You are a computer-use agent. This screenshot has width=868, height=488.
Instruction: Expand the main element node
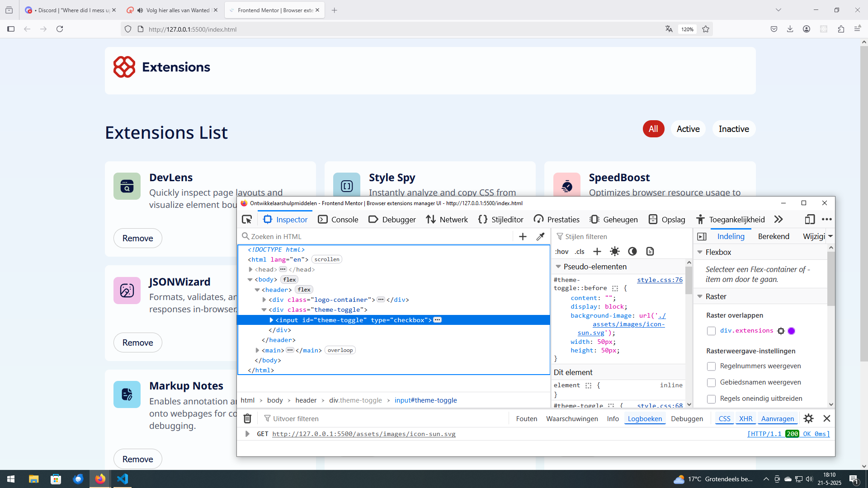click(x=257, y=351)
